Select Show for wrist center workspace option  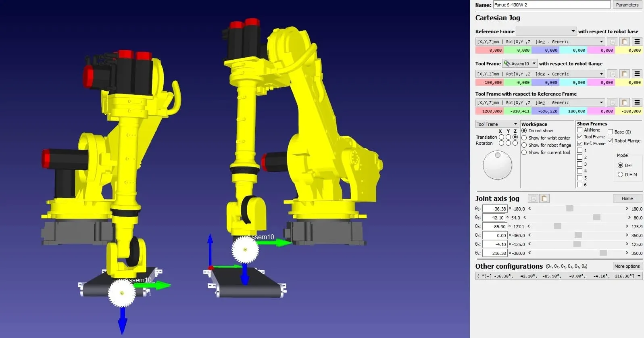[x=524, y=138]
